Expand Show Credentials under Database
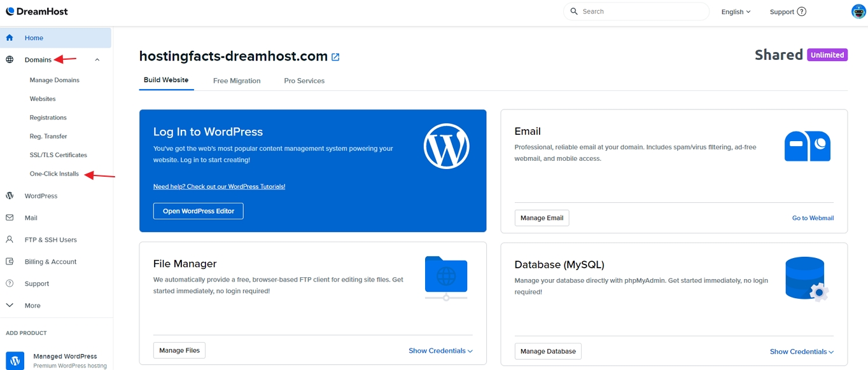This screenshot has height=370, width=868. [x=802, y=352]
